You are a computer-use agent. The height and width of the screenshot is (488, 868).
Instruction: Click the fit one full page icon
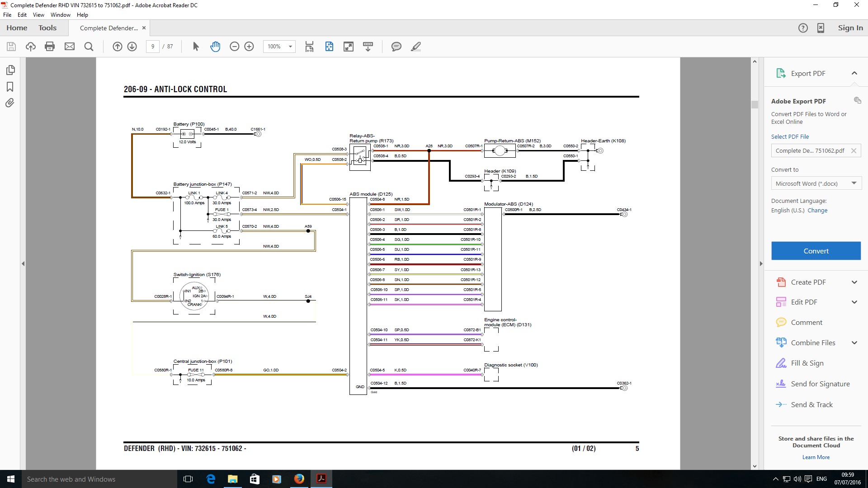329,47
